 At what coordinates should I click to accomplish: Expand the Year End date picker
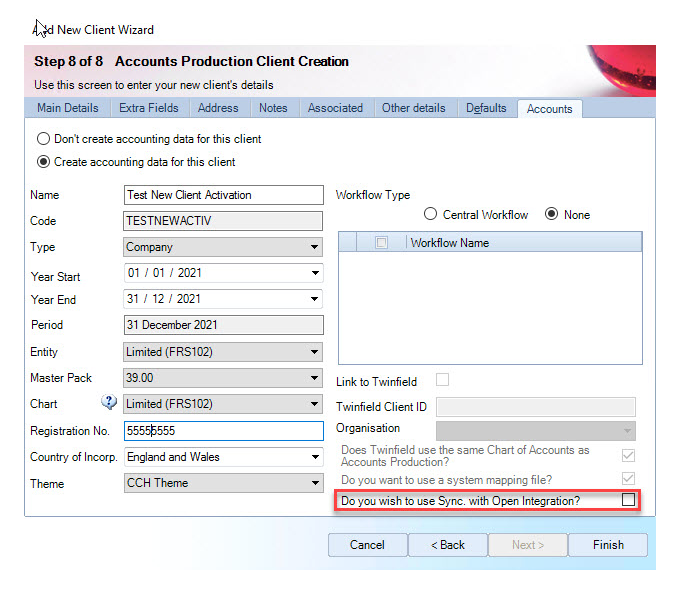tap(315, 299)
